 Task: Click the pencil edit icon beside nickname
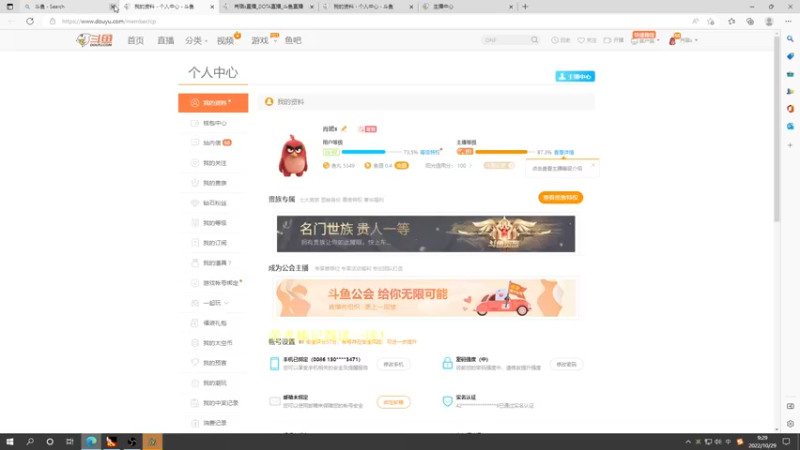(344, 129)
